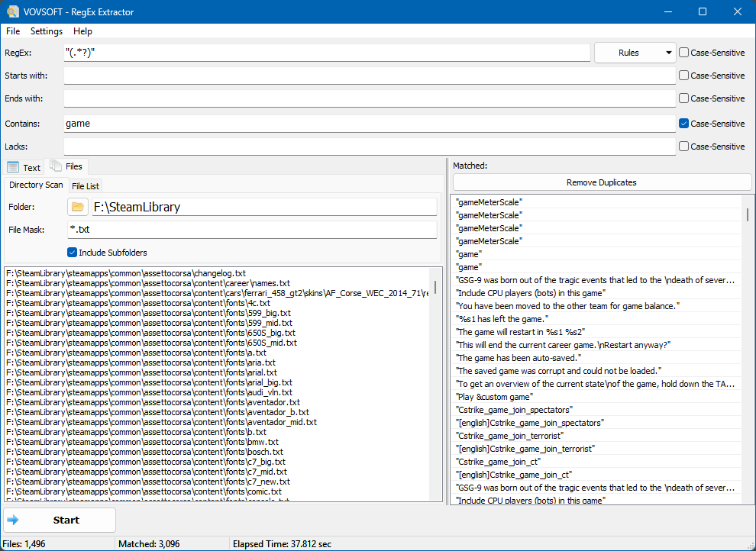Click the Text tab icon

13,167
